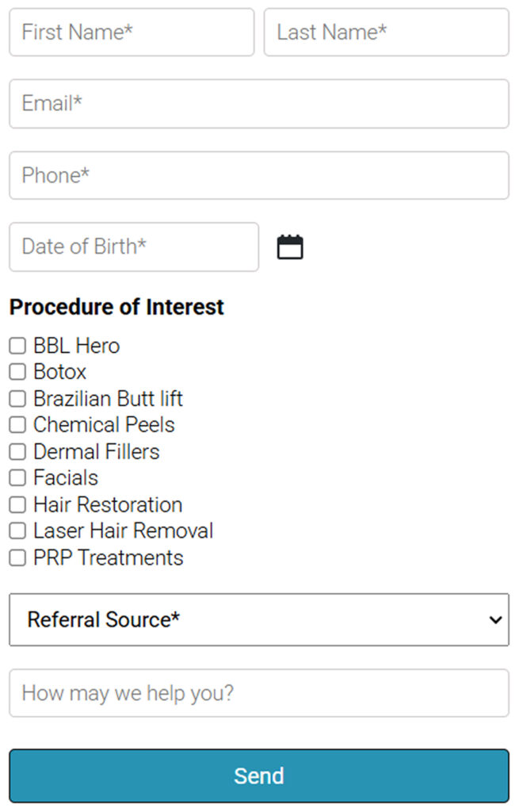This screenshot has height=812, width=515.
Task: Click the "How may we help you?" box
Action: pyautogui.click(x=258, y=693)
